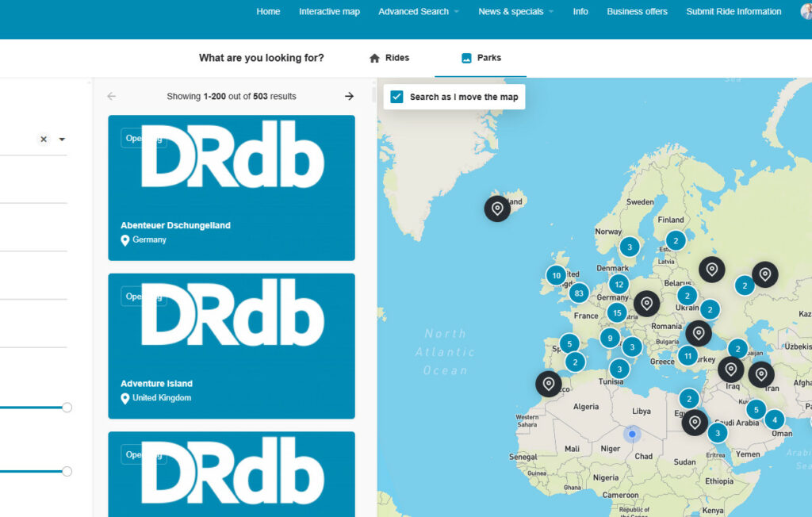Open the filter dropdown caret in left sidebar

tap(62, 139)
